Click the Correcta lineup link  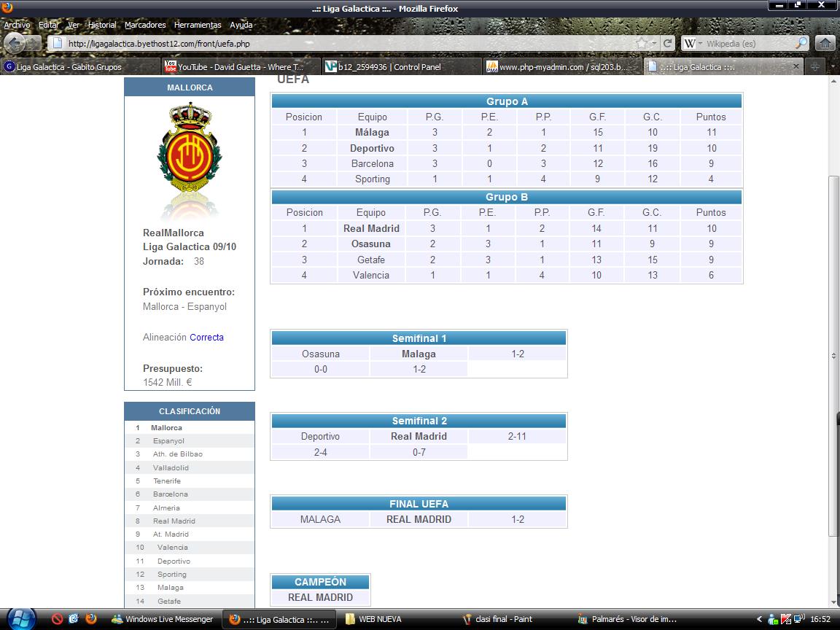[207, 337]
